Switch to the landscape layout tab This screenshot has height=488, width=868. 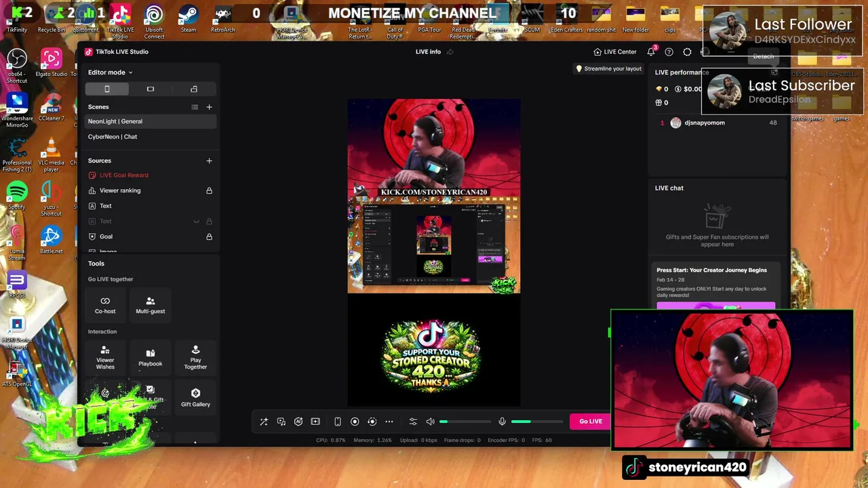(x=151, y=89)
